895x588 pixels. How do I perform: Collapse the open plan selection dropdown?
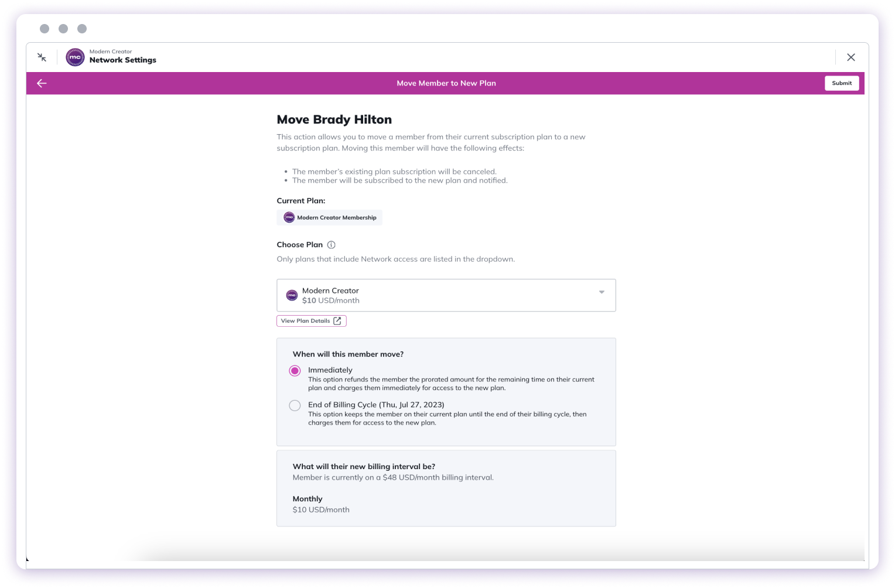tap(601, 292)
